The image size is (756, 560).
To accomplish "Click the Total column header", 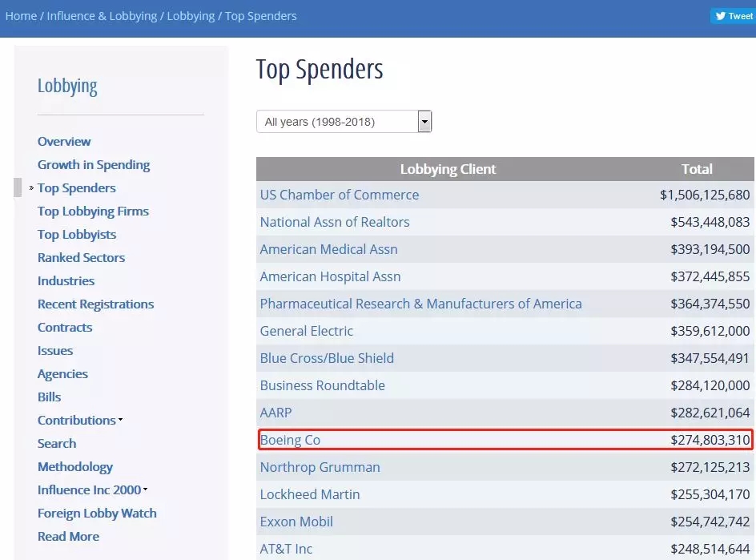I will click(697, 169).
